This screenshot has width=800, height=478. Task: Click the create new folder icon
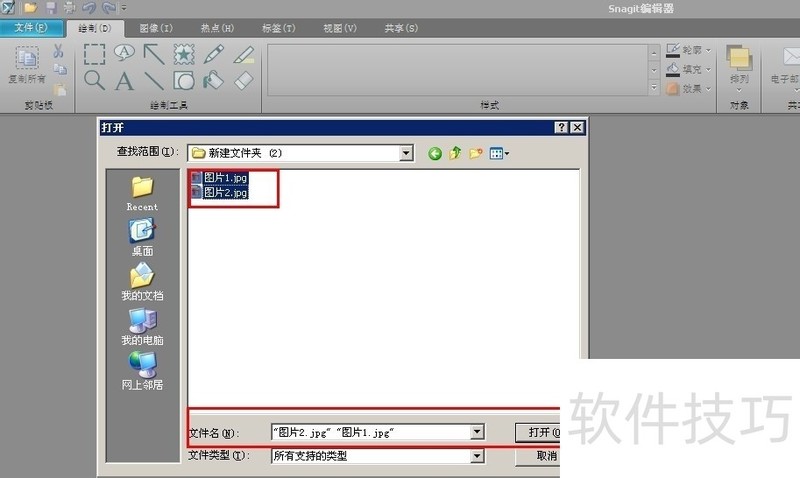point(476,153)
